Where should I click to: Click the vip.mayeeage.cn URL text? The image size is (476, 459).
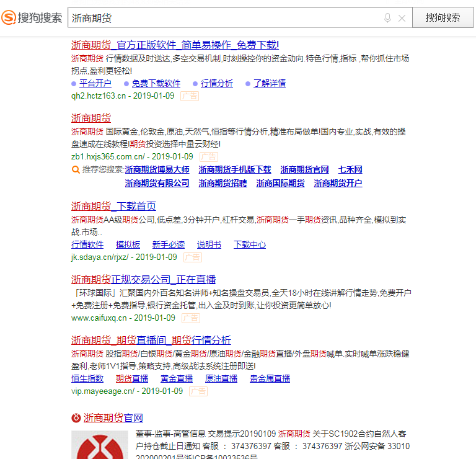click(x=103, y=391)
